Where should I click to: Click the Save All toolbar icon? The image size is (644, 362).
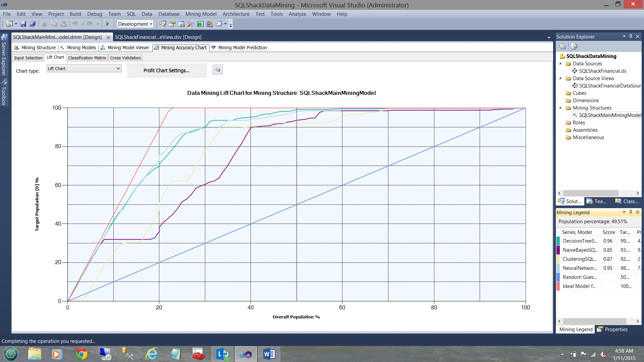tap(33, 24)
